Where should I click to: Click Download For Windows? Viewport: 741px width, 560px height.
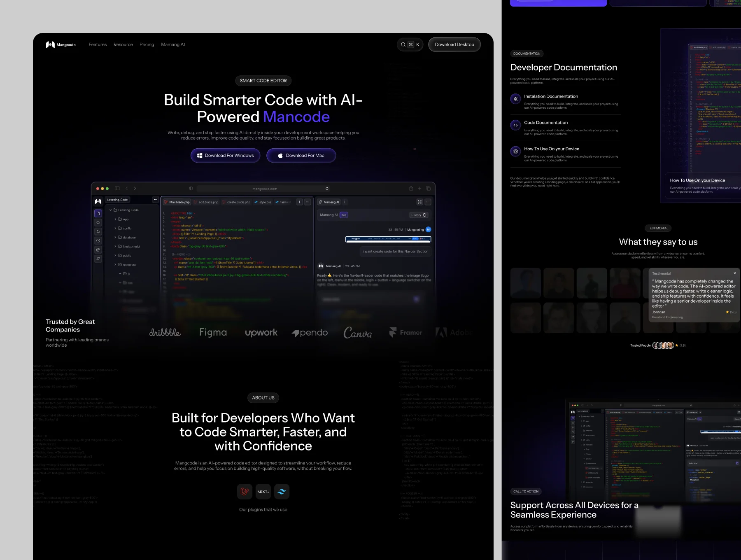(x=225, y=155)
